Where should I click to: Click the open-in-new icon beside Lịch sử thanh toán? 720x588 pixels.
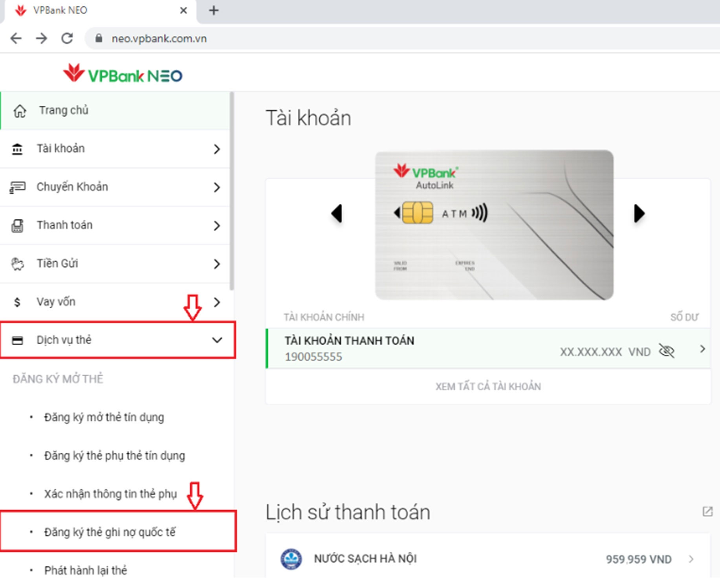point(708,511)
